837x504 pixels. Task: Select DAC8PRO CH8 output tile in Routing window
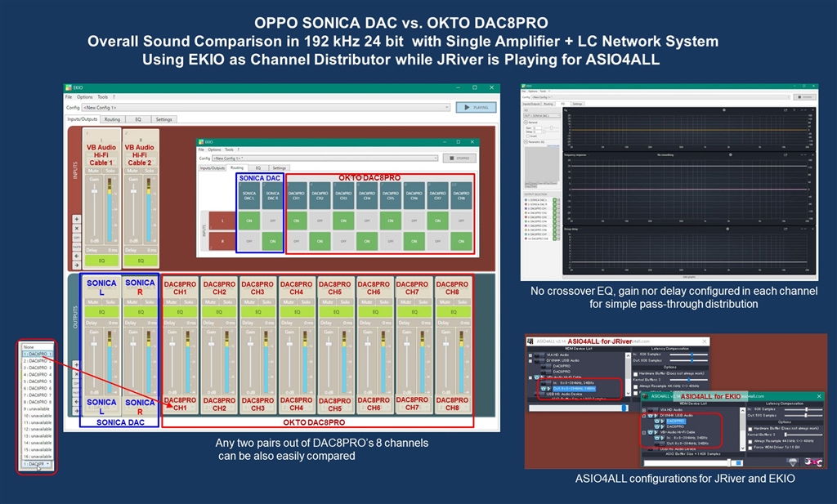[x=461, y=195]
